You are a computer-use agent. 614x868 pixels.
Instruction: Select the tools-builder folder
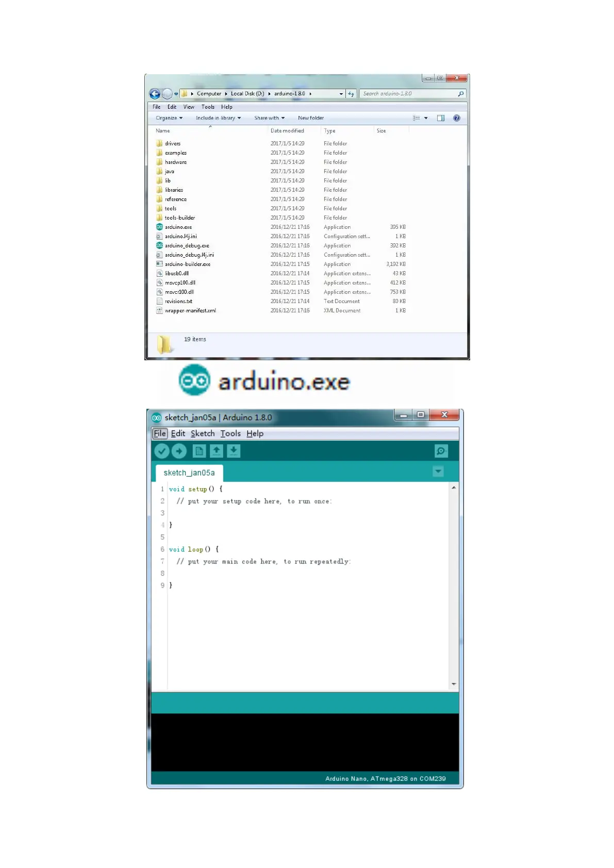coord(180,218)
